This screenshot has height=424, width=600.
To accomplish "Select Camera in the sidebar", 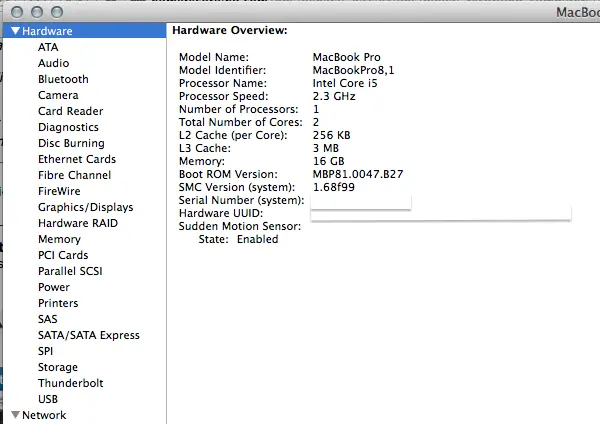I will [x=58, y=95].
